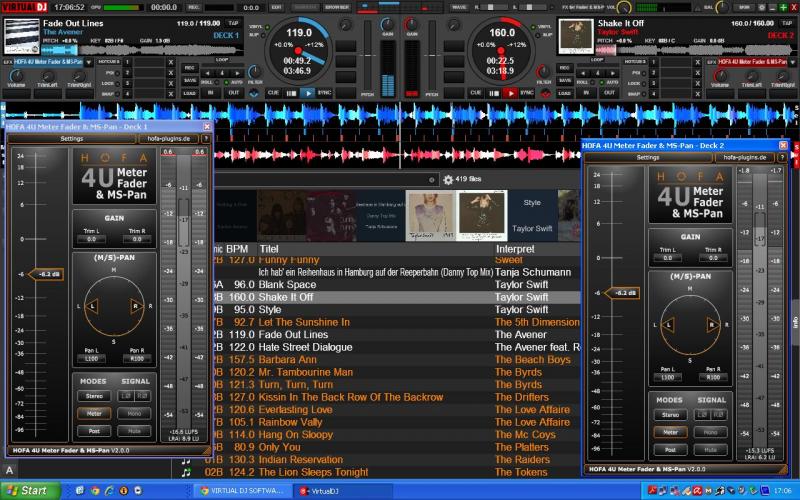Toggle Meter mode in Deck 1 plugin
This screenshot has height=500, width=800.
[x=94, y=412]
